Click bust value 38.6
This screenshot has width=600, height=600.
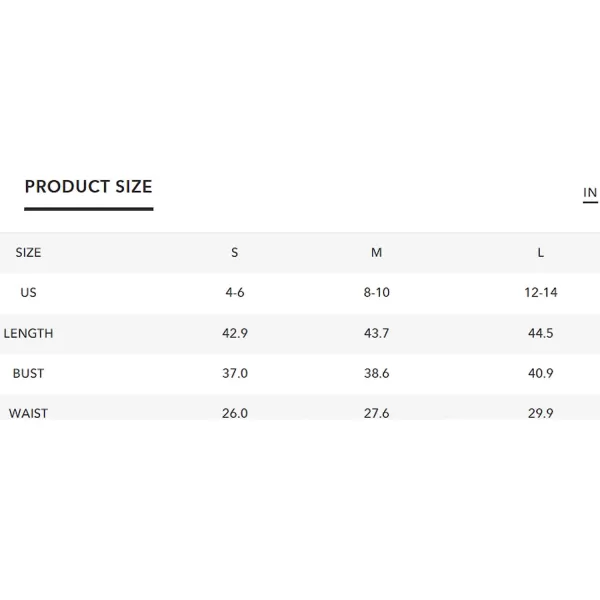[x=377, y=373]
